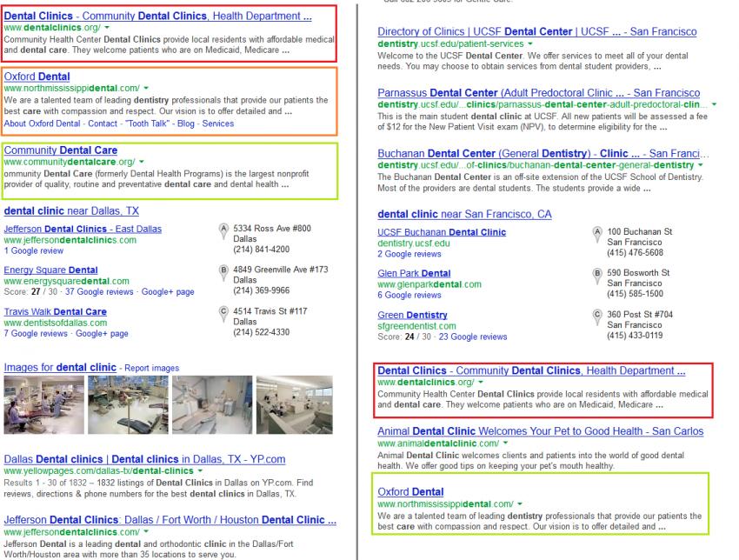The image size is (739, 560).
Task: Click map pin A for UCSF Buchanan Dental Clinic
Action: point(596,230)
